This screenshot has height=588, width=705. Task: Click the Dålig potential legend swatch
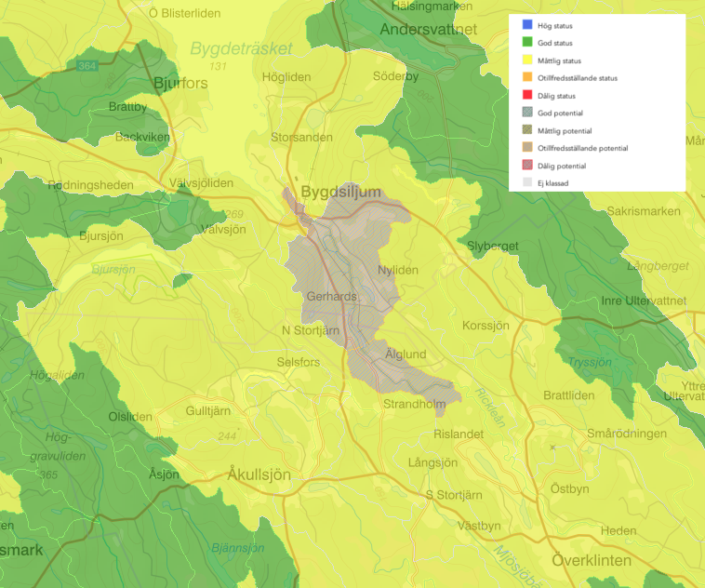(527, 166)
